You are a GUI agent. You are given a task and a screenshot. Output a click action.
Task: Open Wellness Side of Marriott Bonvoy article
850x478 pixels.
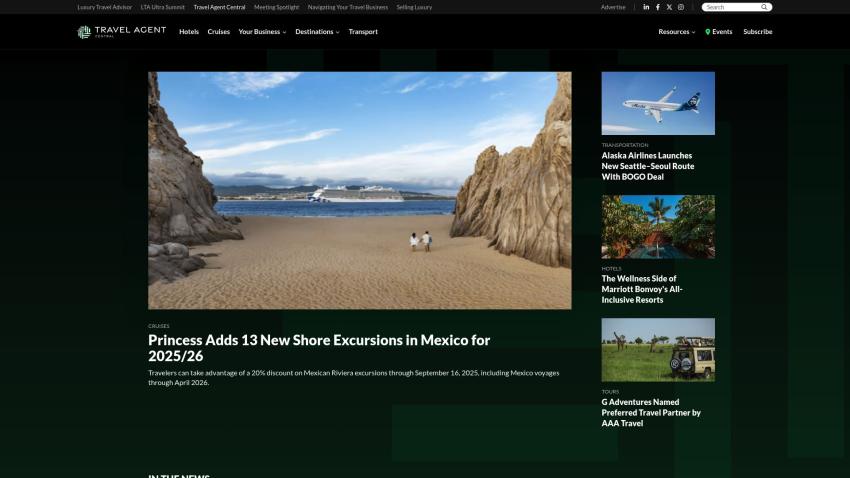pos(642,289)
